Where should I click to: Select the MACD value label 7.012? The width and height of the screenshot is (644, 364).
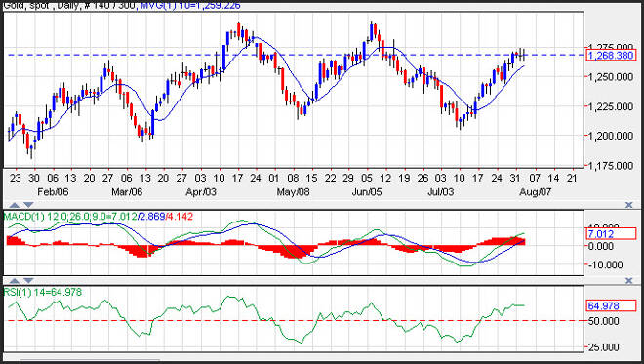pyautogui.click(x=611, y=234)
